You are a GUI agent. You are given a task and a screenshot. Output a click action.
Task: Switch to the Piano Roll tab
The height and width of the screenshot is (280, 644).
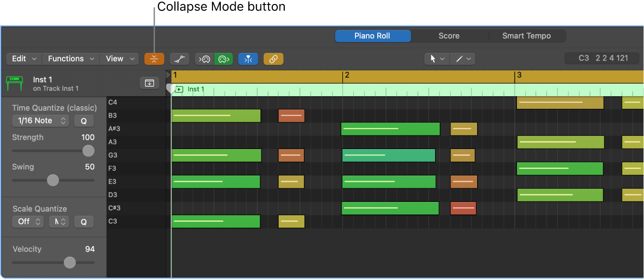coord(373,36)
